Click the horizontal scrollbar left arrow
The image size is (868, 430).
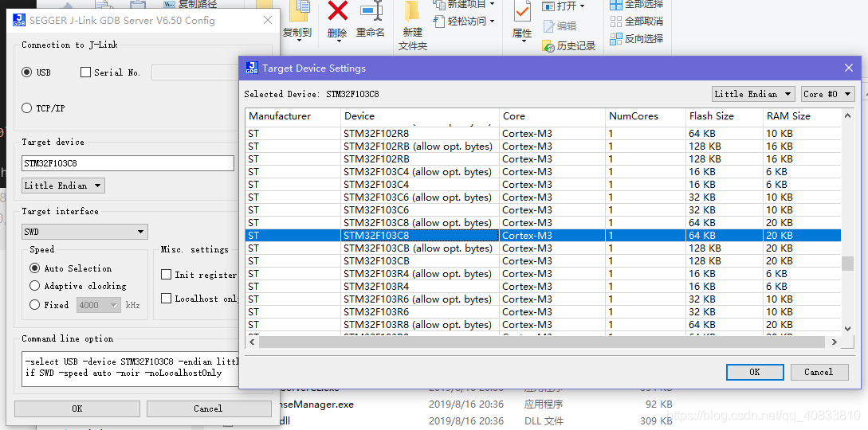(x=253, y=342)
